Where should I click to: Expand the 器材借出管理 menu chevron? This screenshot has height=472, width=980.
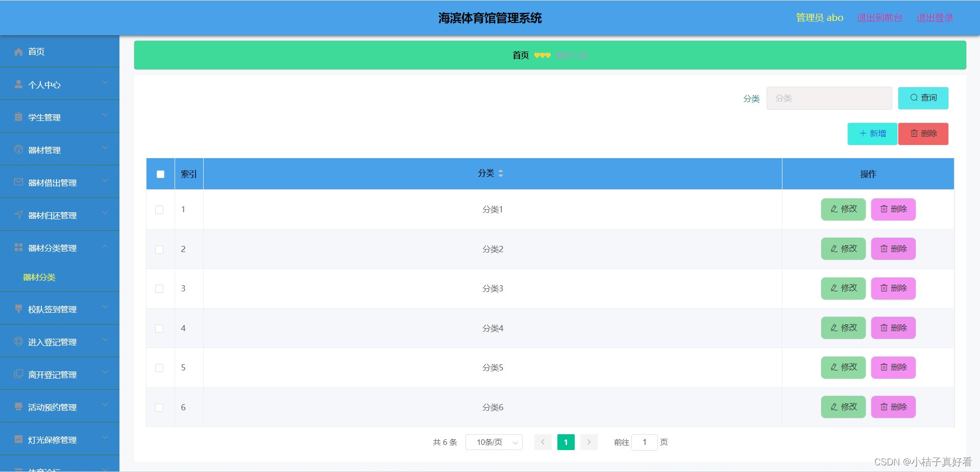tap(105, 181)
